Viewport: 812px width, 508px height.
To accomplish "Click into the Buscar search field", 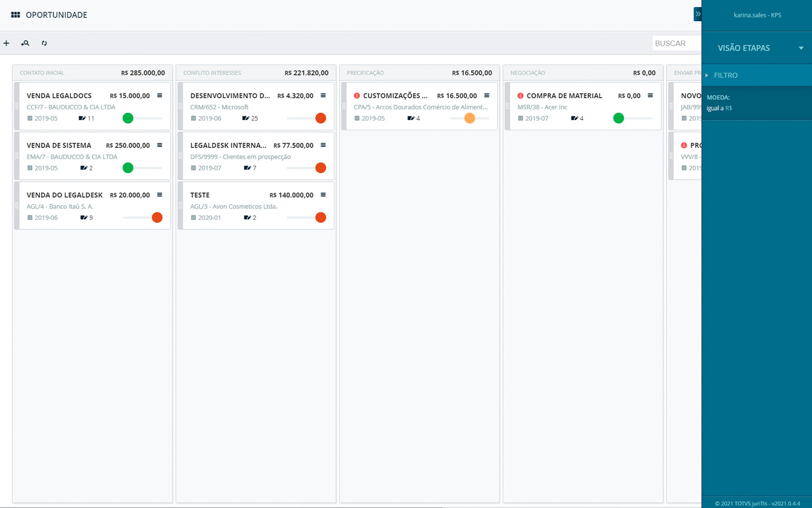I will pos(676,44).
